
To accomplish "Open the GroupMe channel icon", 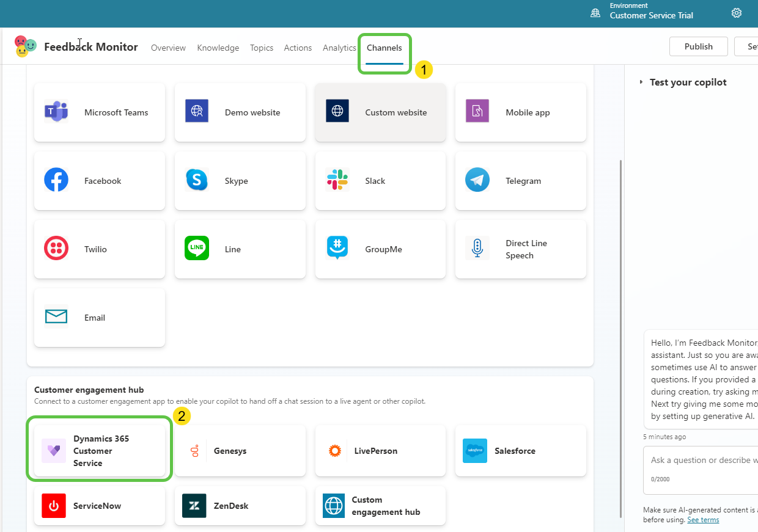I will coord(337,249).
